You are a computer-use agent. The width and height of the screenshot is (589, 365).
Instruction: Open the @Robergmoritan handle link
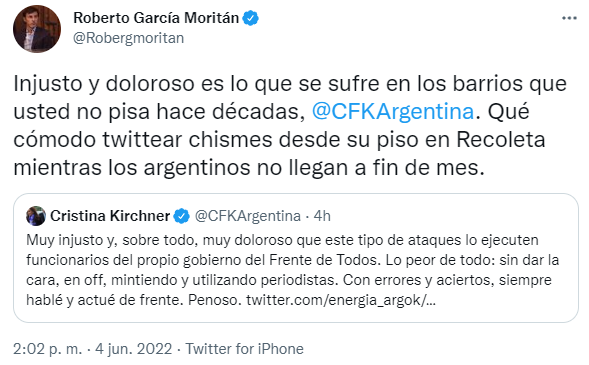(128, 38)
